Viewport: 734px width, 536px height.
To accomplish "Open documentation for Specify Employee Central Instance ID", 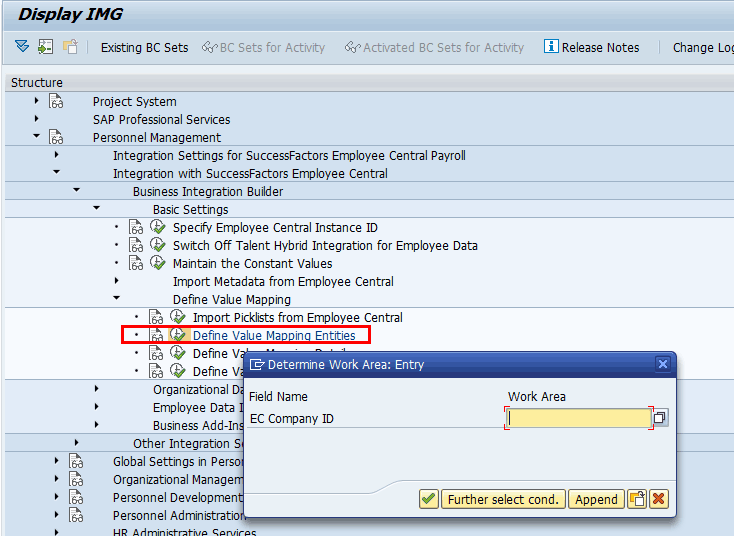I will tap(136, 227).
